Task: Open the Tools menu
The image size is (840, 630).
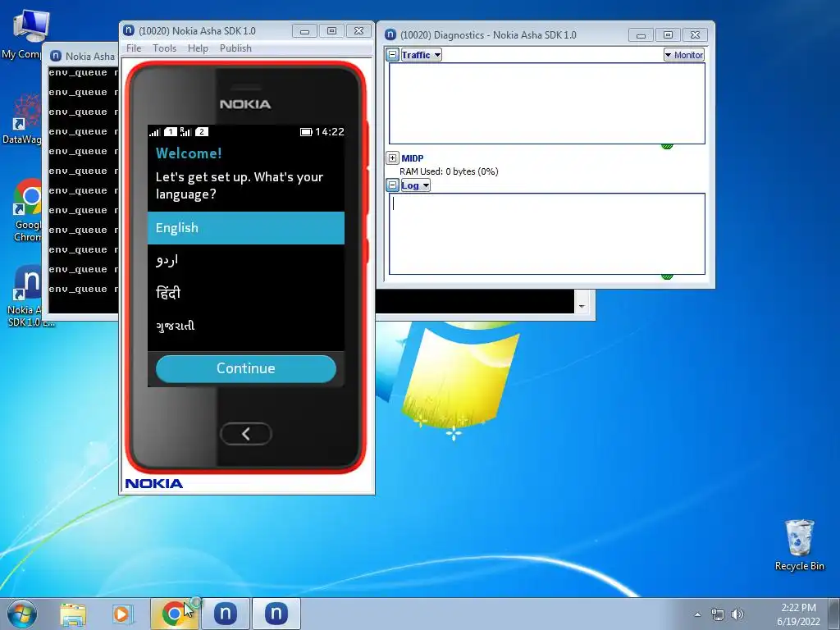Action: [164, 48]
